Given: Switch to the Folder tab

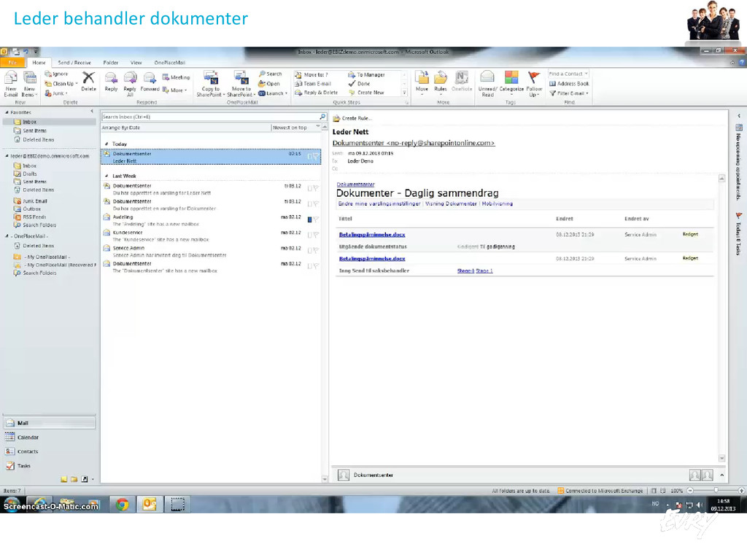Looking at the screenshot, I should point(111,63).
